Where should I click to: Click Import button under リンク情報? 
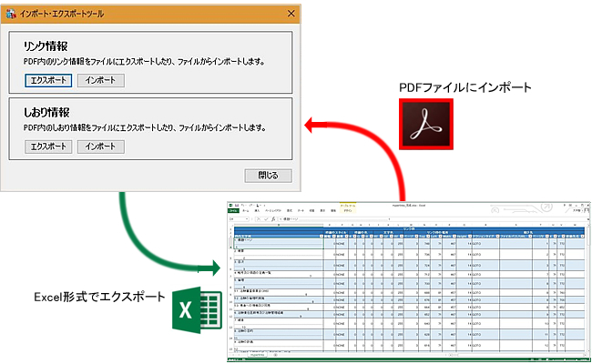pyautogui.click(x=100, y=80)
